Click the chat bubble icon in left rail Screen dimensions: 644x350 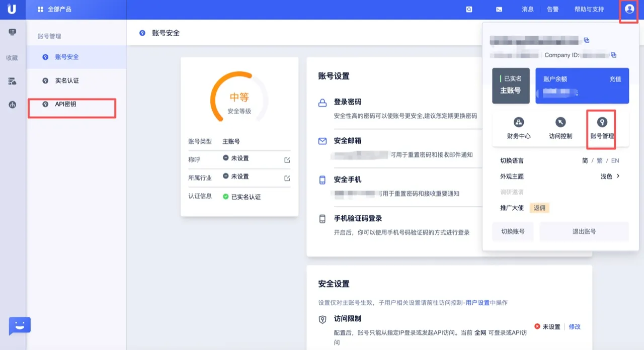[x=13, y=32]
